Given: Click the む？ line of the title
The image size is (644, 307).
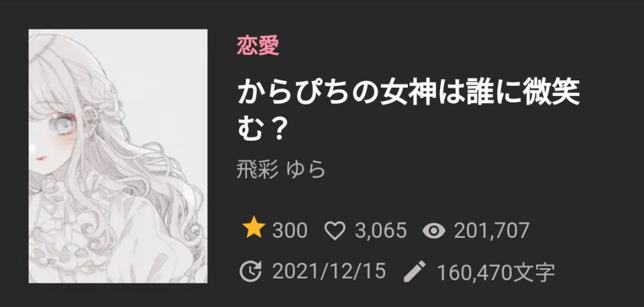Looking at the screenshot, I should (262, 129).
